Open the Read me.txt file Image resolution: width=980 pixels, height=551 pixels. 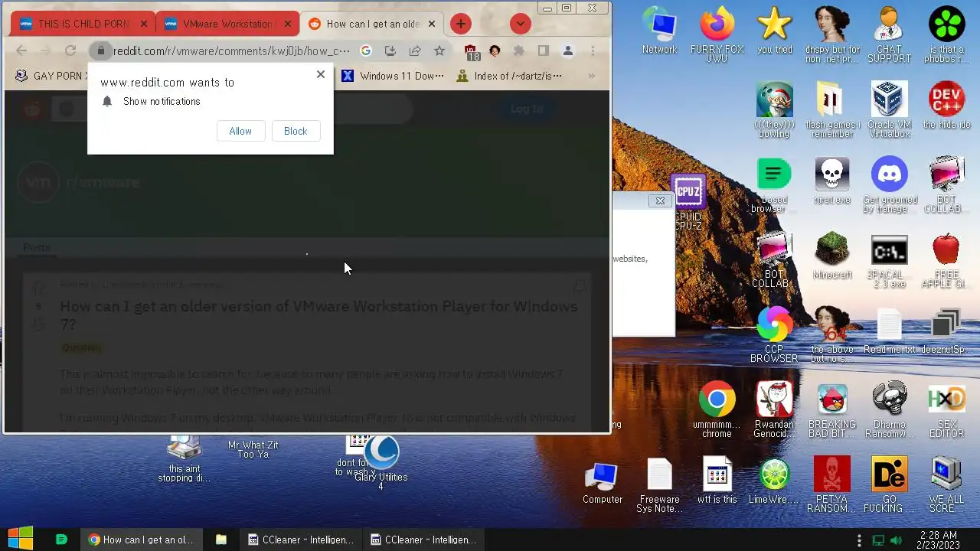889,331
